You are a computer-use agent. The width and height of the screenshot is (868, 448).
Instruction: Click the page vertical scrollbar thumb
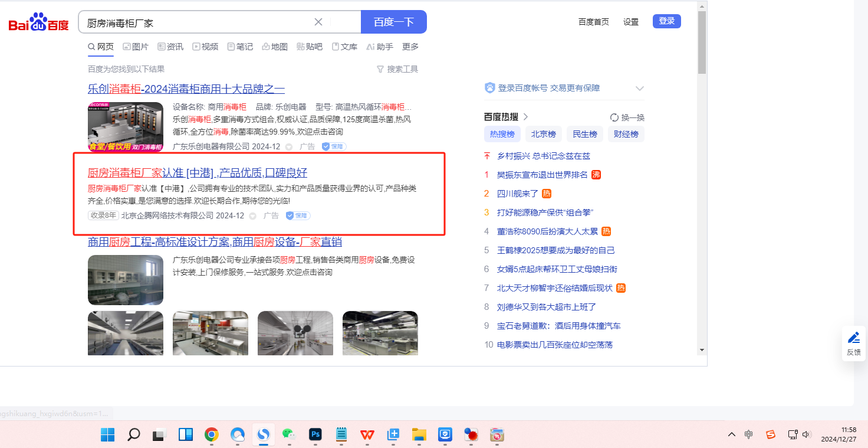[x=702, y=42]
